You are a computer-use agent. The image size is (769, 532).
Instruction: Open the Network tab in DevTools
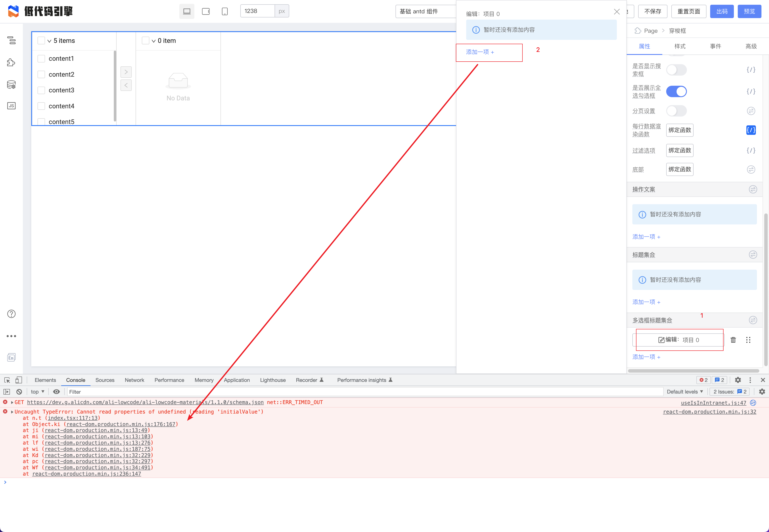point(134,380)
